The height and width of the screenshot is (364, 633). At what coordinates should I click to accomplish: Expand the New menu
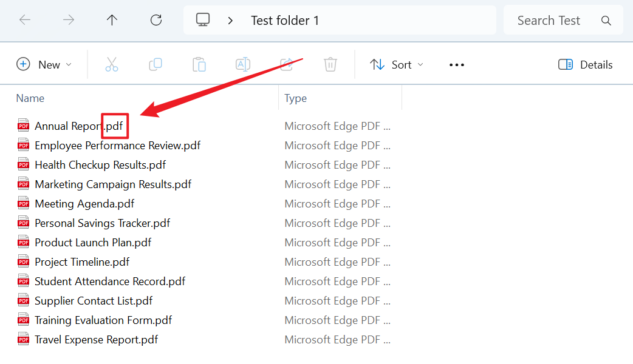pos(45,64)
